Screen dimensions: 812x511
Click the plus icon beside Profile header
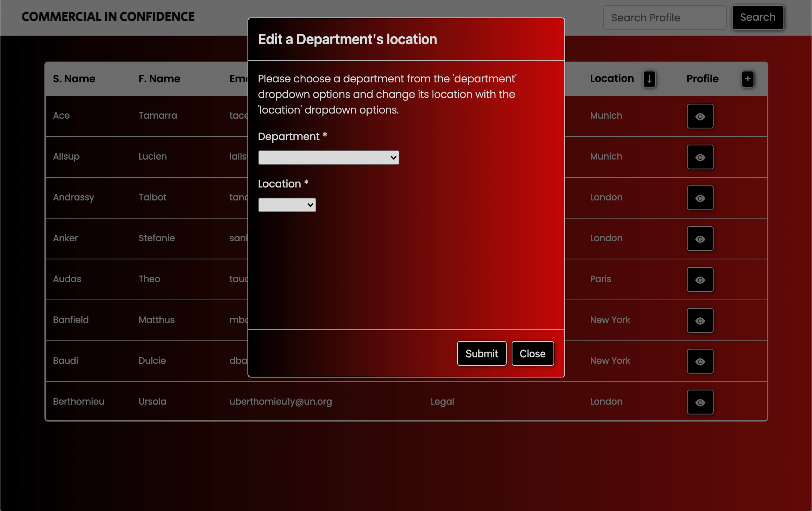point(748,79)
